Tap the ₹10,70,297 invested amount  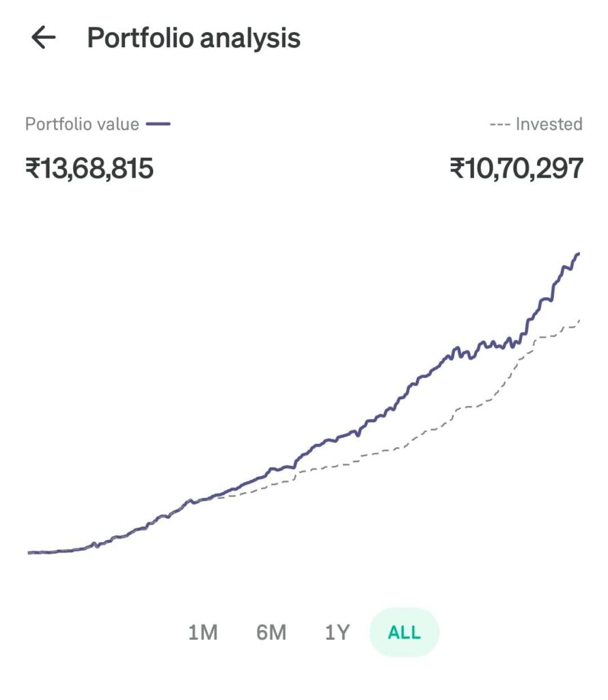(516, 168)
